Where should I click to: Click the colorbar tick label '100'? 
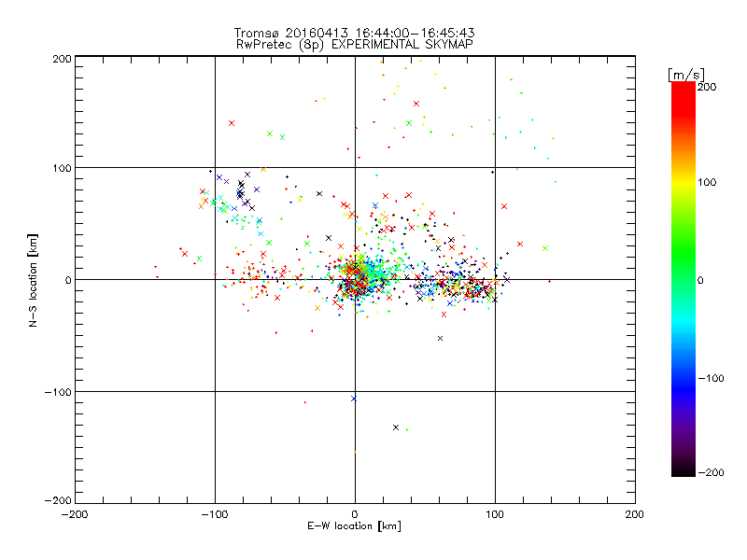click(707, 182)
